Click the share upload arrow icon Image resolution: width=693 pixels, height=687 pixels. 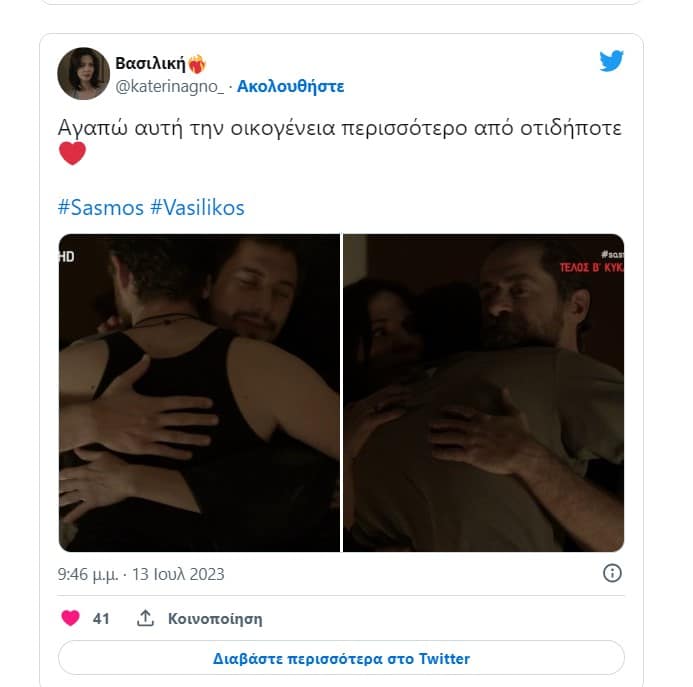[145, 618]
